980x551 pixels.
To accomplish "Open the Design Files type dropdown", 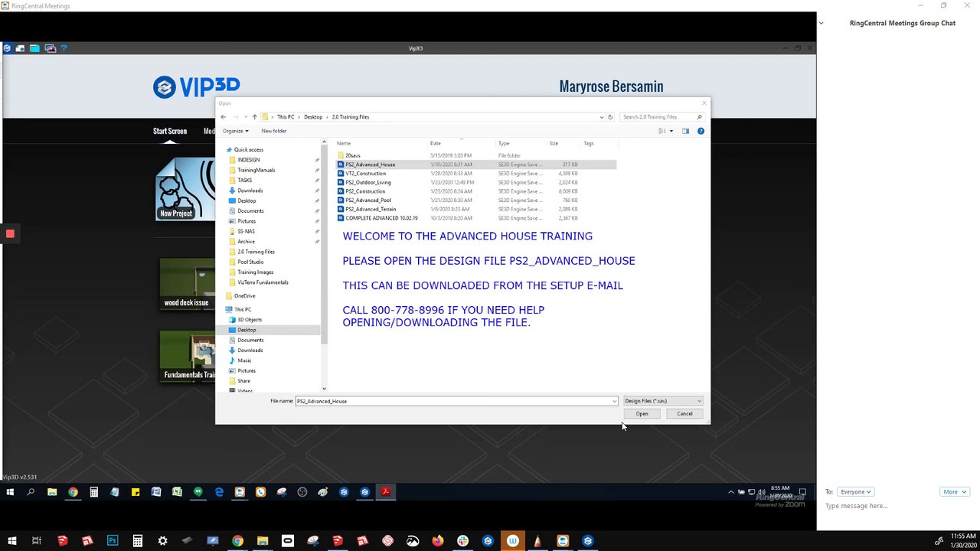I will pyautogui.click(x=663, y=401).
